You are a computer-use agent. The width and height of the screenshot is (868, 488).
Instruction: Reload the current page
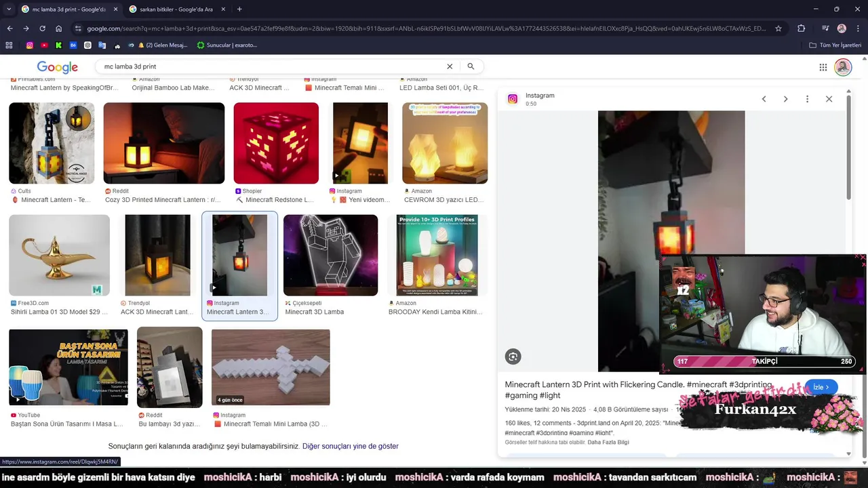(42, 28)
